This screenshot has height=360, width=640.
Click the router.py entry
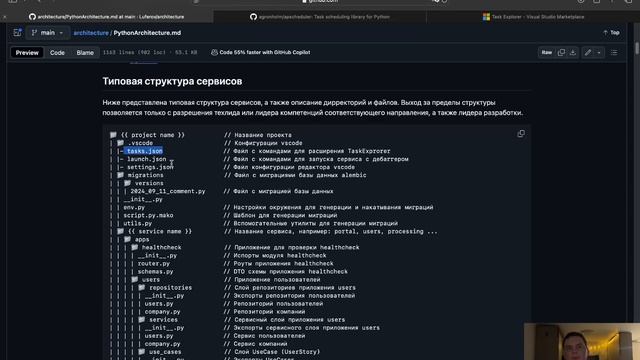153,264
